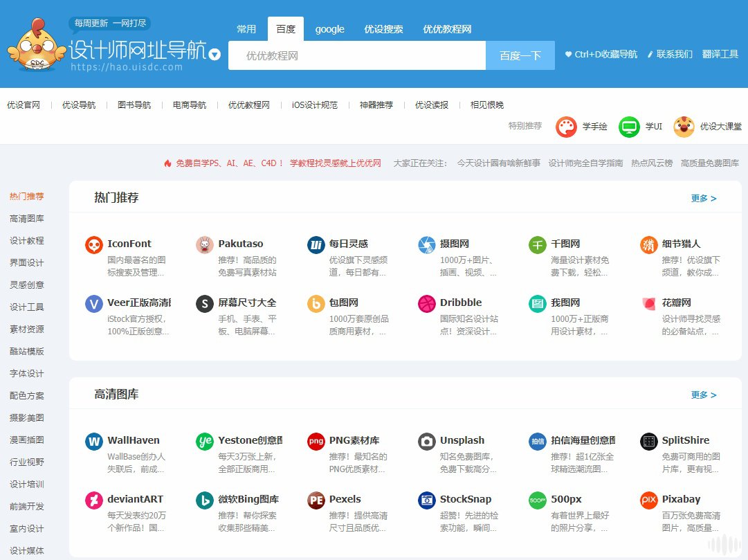Click Ctrl+D收藏导航 link

click(601, 55)
